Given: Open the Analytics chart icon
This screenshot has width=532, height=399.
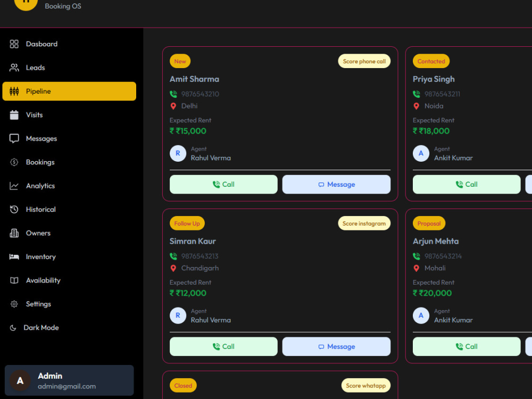Looking at the screenshot, I should point(14,186).
